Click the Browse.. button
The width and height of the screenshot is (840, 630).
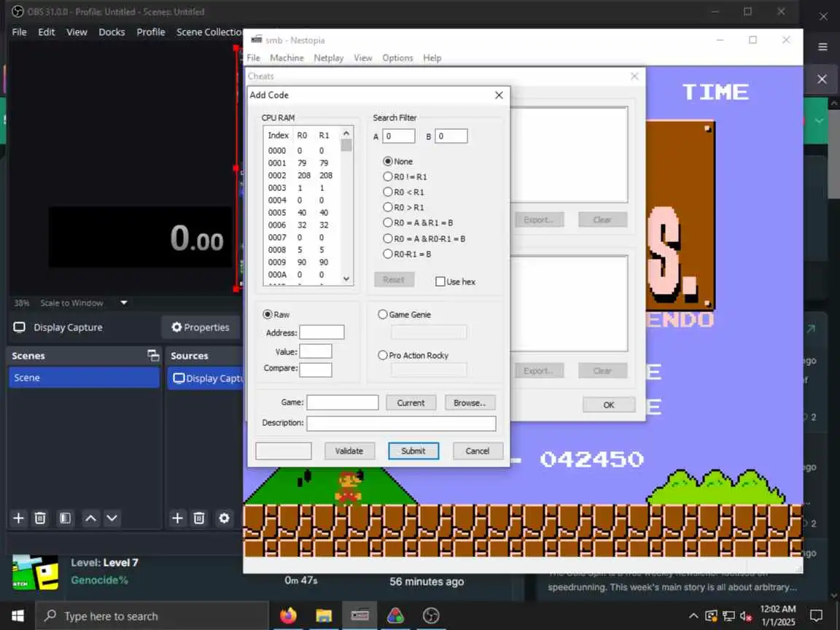pos(470,402)
